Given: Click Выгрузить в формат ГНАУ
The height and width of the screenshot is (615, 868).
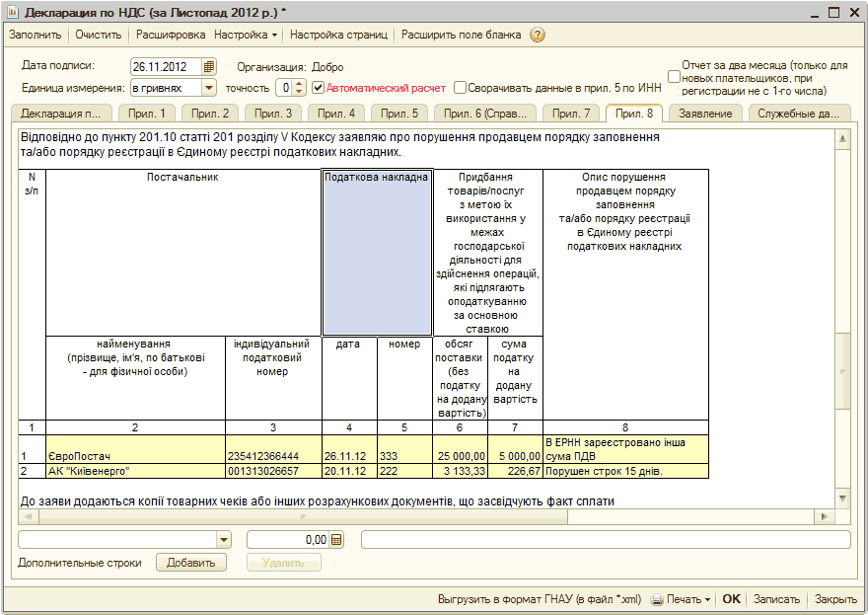Looking at the screenshot, I should (540, 599).
